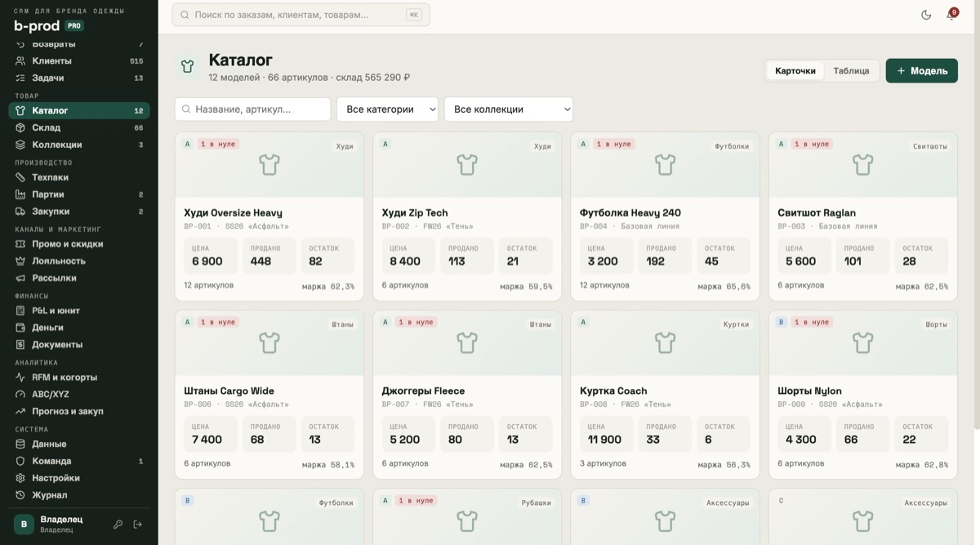Click the Настройки sliders icon
The height and width of the screenshot is (545, 980).
(x=20, y=478)
